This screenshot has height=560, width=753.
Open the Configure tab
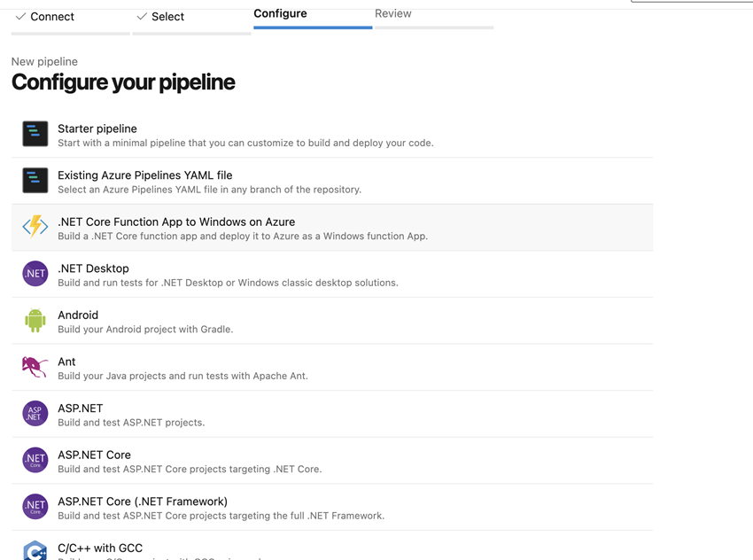(x=280, y=13)
